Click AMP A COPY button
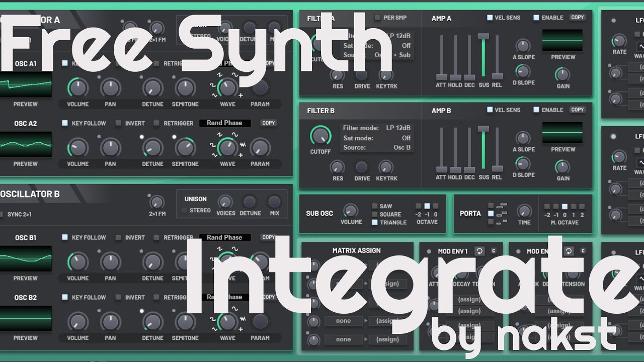The height and width of the screenshot is (362, 644). coord(578,18)
